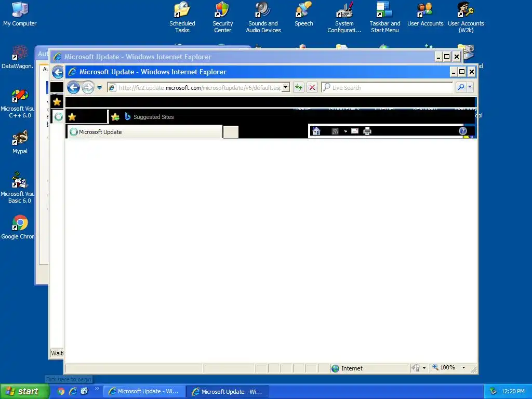
Task: Select Taskbar and Start Menu icon
Action: pyautogui.click(x=385, y=18)
